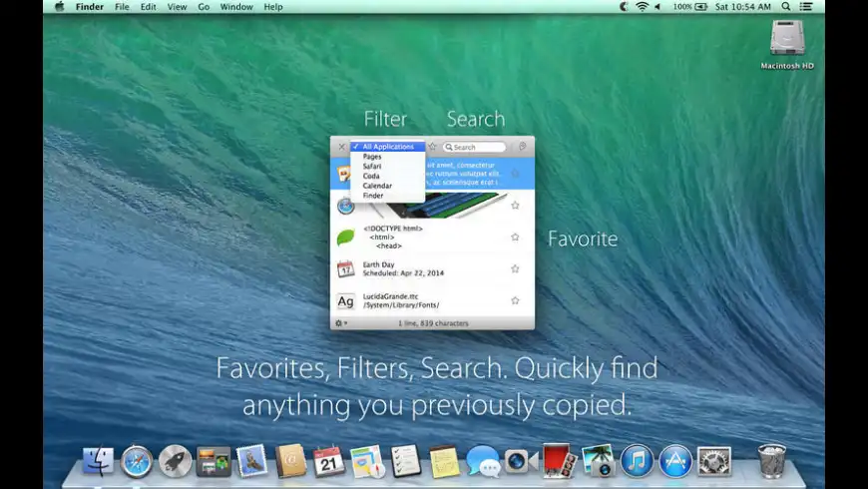Open iPhoto in the Dock
868x489 pixels.
tap(598, 461)
